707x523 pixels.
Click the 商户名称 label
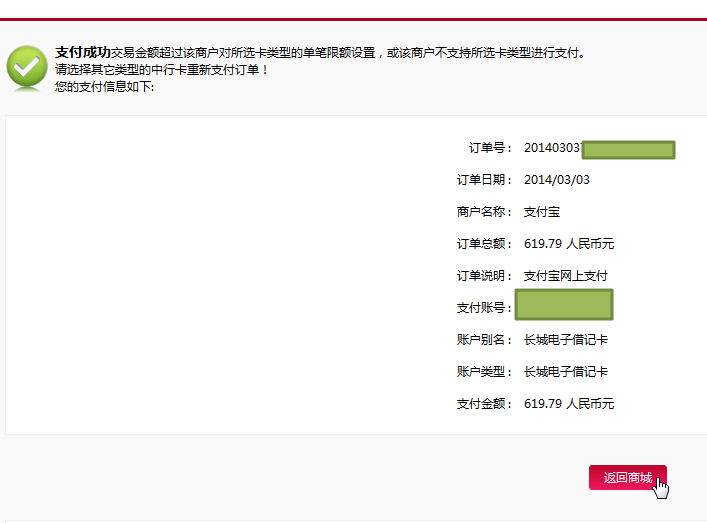484,212
